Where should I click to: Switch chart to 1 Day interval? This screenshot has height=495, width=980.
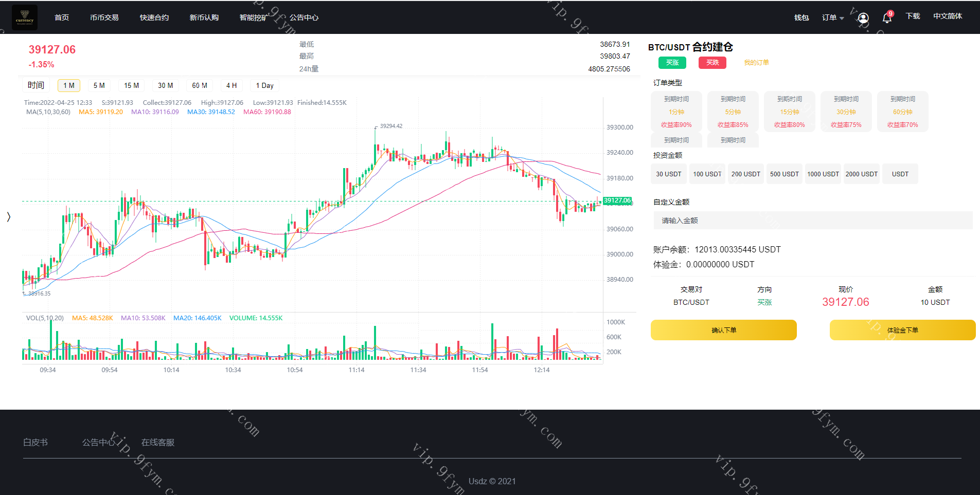(264, 86)
